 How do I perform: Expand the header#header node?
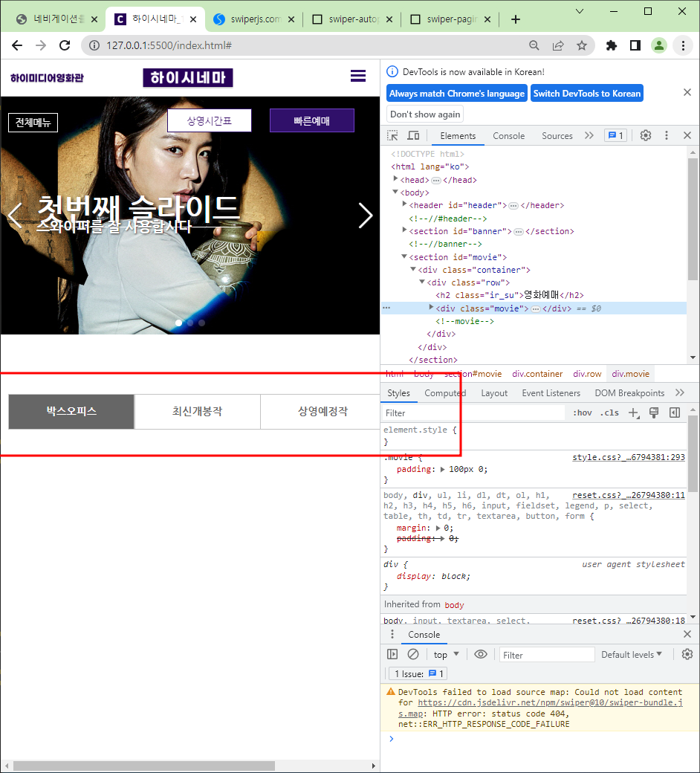404,204
